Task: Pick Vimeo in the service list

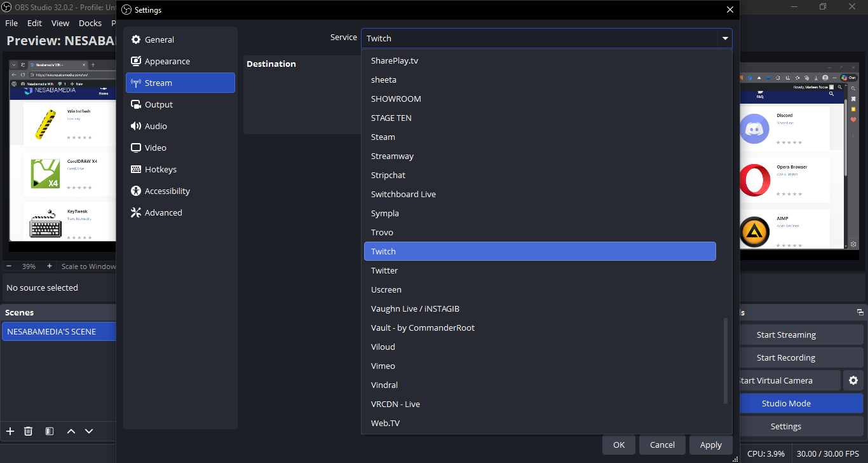Action: point(383,366)
